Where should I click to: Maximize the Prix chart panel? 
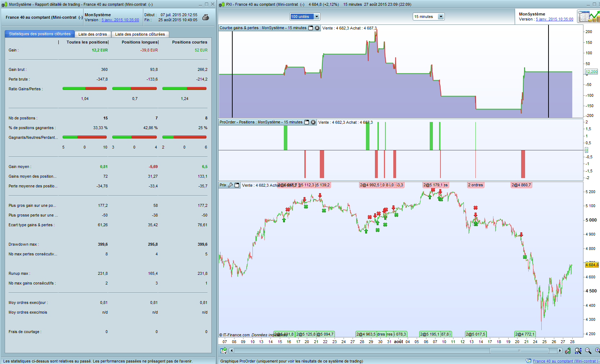pos(237,185)
